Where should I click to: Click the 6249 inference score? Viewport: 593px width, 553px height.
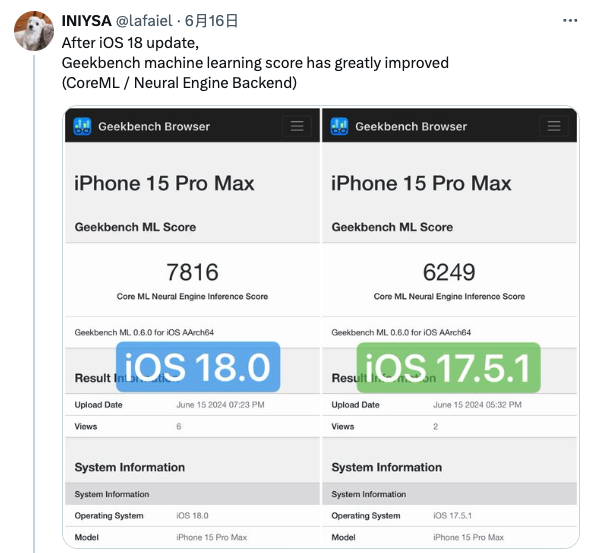(449, 272)
